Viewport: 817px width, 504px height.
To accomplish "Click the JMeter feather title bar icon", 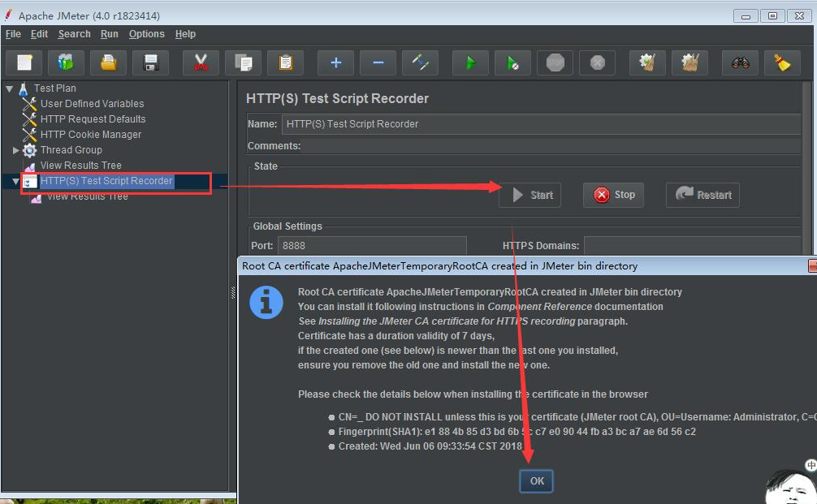I will (8, 15).
